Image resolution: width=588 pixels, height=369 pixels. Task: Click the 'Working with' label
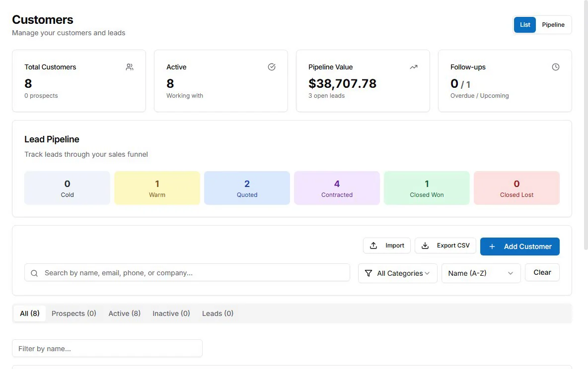pyautogui.click(x=185, y=96)
